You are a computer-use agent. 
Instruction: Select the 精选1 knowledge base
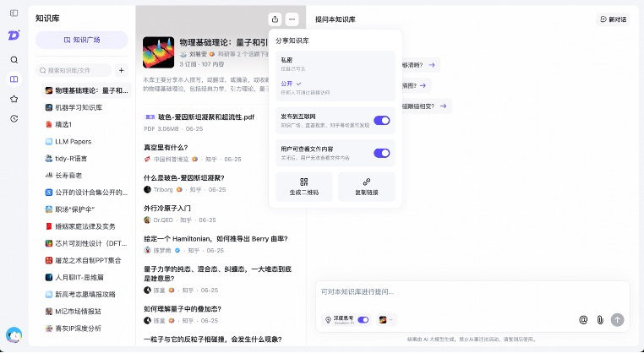[87, 124]
